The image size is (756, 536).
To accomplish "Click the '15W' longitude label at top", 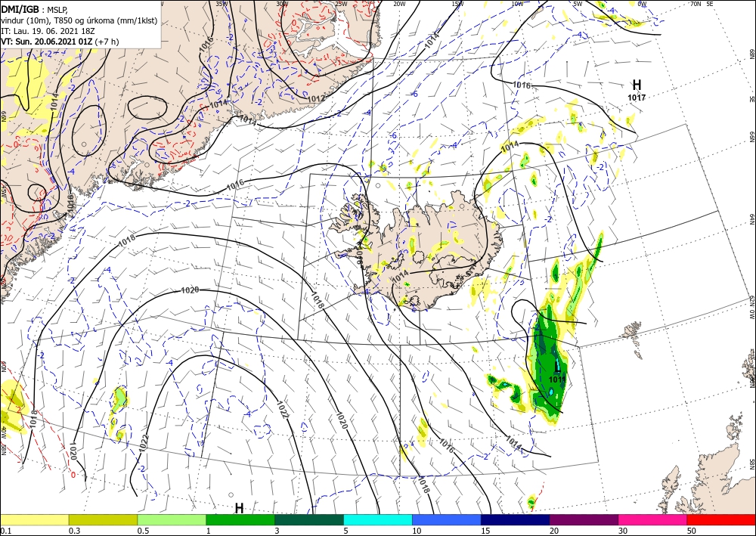I will click(457, 4).
